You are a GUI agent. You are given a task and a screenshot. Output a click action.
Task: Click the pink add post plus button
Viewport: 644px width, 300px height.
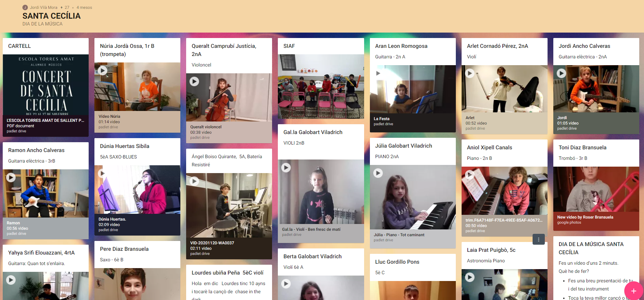click(633, 291)
